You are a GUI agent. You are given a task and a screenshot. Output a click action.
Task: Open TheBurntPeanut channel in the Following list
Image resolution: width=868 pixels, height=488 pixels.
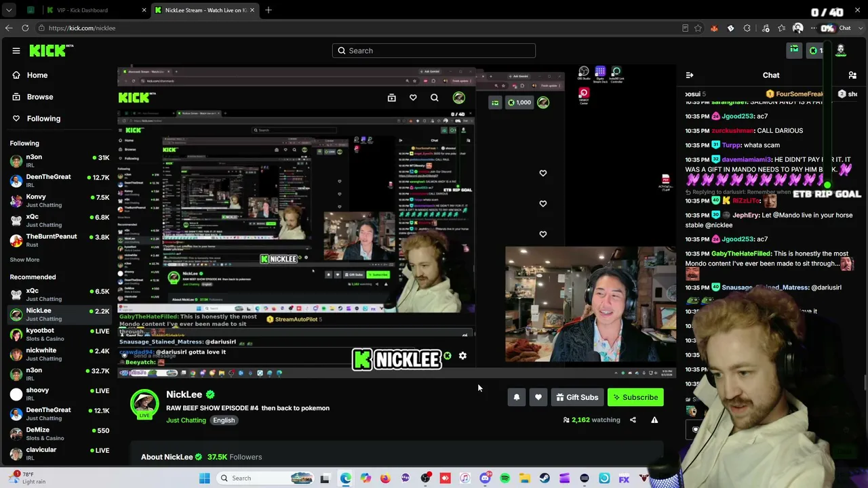pyautogui.click(x=60, y=241)
